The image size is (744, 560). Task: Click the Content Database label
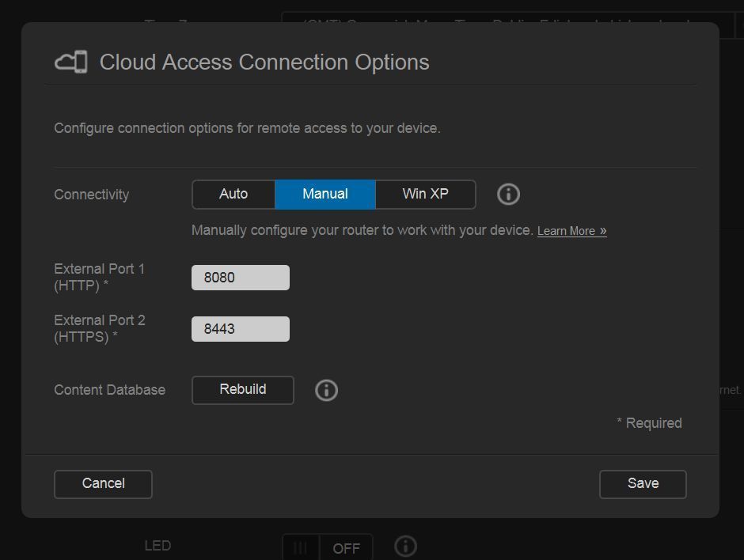pos(109,390)
